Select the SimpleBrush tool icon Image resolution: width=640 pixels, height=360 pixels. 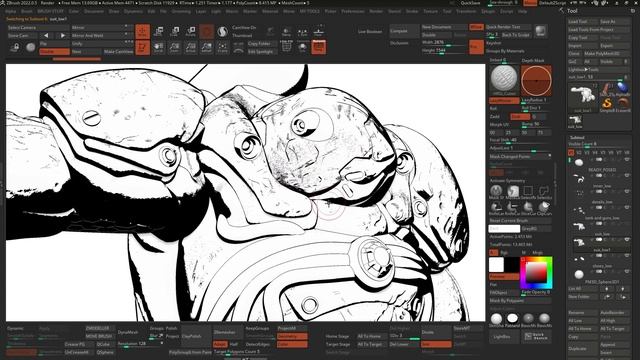tap(607, 104)
